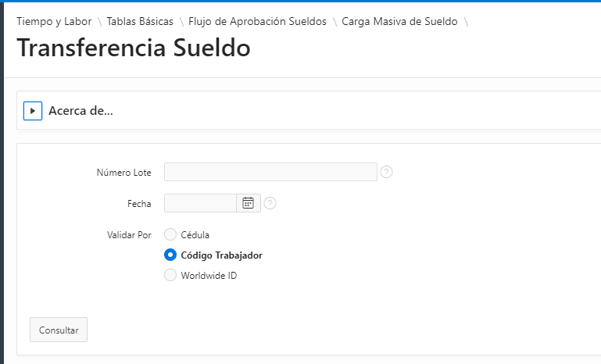Open Carga Masiva de Sueldo breadcrumb
601x364 pixels.
tap(399, 21)
